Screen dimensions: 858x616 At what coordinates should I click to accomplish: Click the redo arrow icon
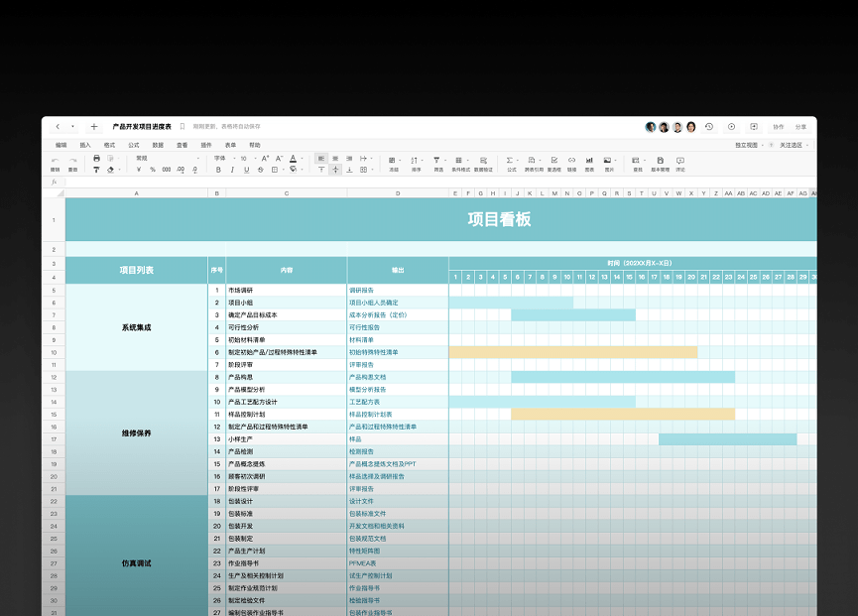72,161
